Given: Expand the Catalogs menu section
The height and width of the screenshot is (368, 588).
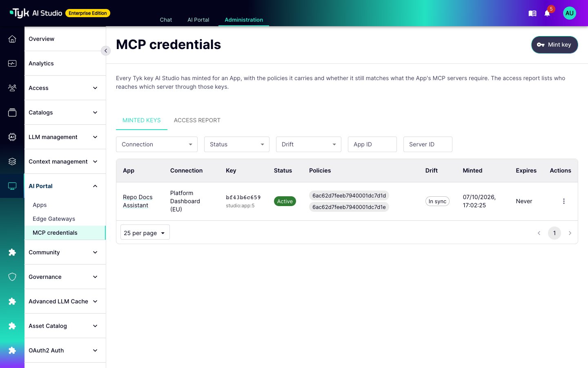Looking at the screenshot, I should pyautogui.click(x=65, y=112).
